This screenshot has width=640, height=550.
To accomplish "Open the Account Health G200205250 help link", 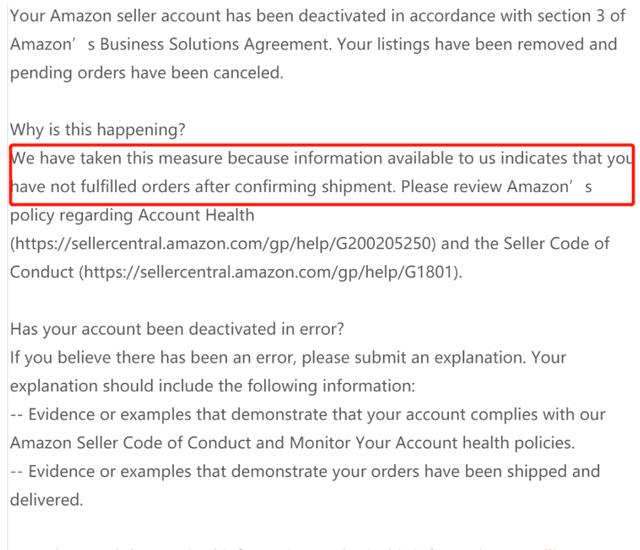I will (x=224, y=243).
